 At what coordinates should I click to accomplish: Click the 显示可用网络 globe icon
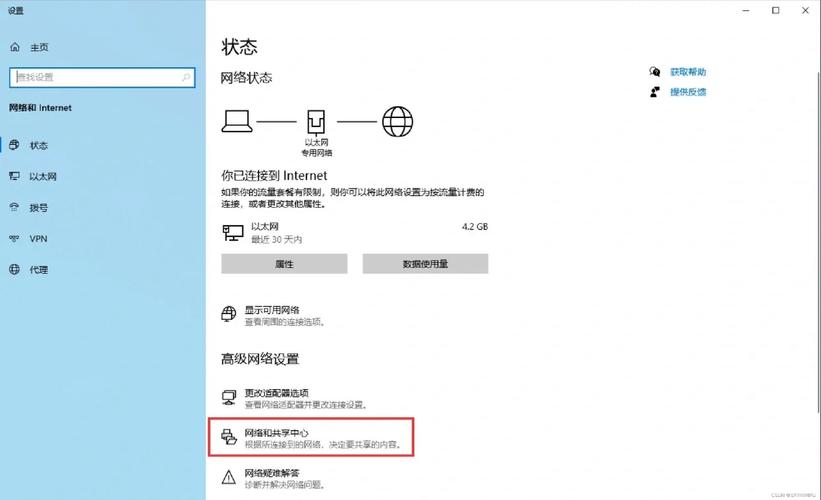pos(229,314)
